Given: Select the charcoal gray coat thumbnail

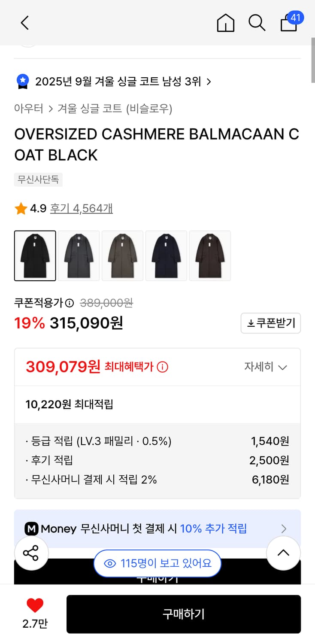Looking at the screenshot, I should (79, 256).
